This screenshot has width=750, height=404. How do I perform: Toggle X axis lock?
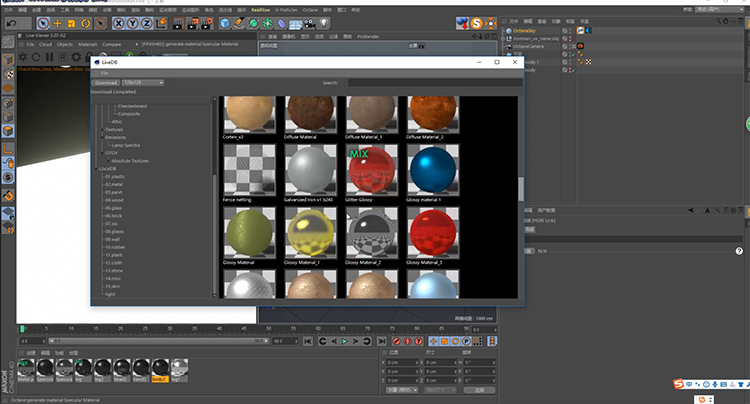119,23
